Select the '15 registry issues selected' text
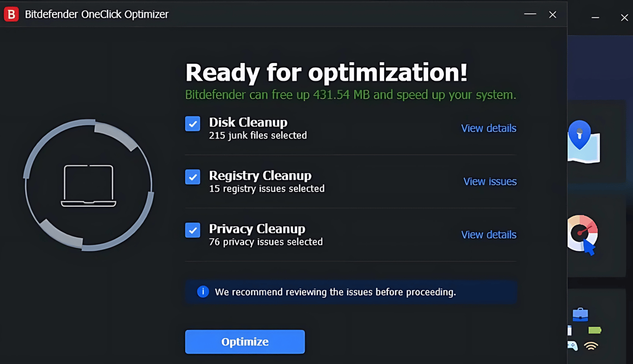The image size is (633, 364). click(266, 189)
